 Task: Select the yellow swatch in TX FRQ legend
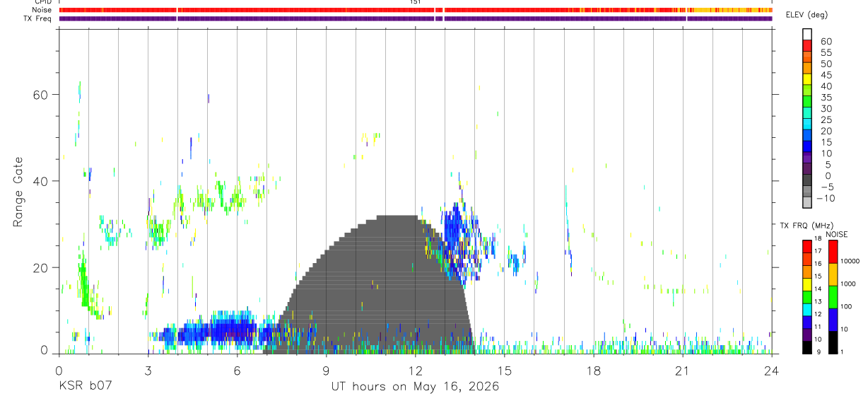coord(807,284)
